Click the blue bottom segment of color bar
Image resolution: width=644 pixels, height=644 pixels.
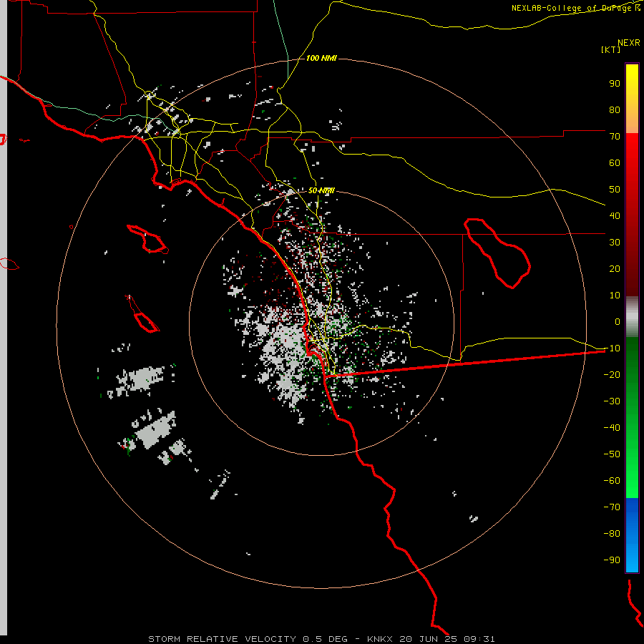coord(632,535)
